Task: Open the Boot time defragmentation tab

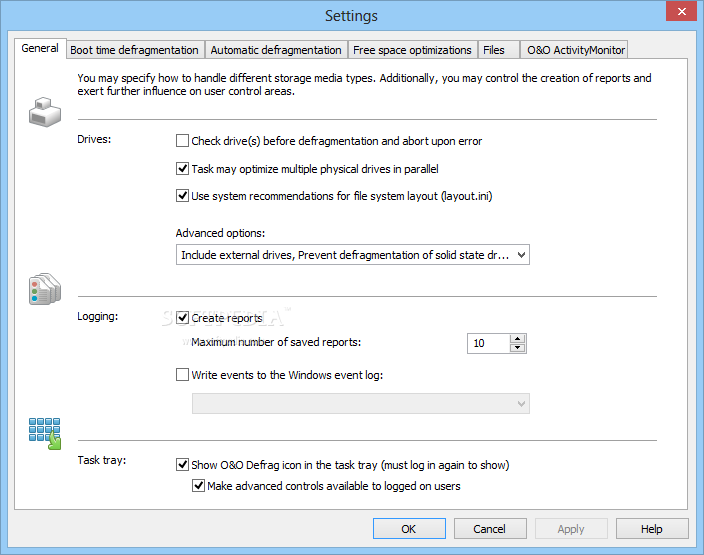Action: coord(134,50)
